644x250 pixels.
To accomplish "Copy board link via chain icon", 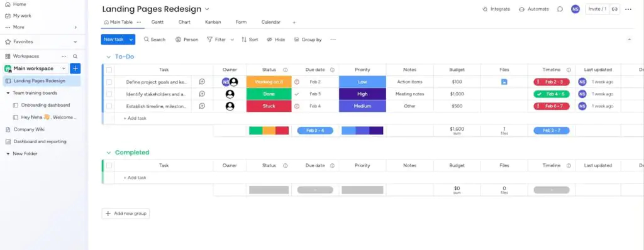I will pos(614,9).
